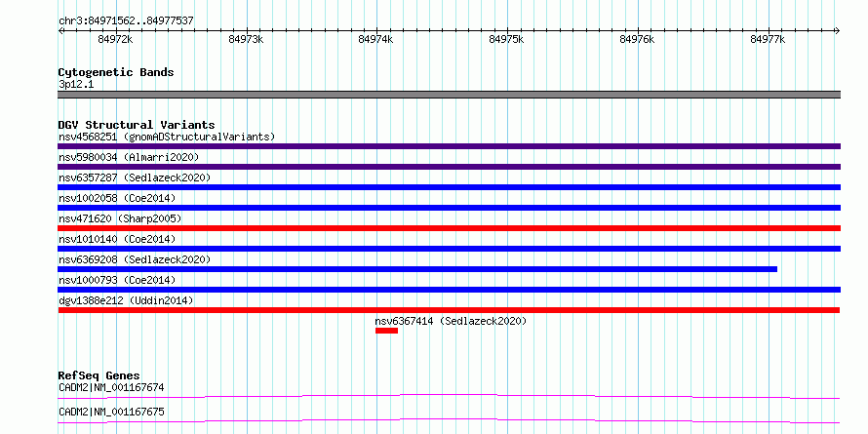Click the nsv4568251 gnomAD variant bar
The image size is (868, 434).
pos(449,146)
